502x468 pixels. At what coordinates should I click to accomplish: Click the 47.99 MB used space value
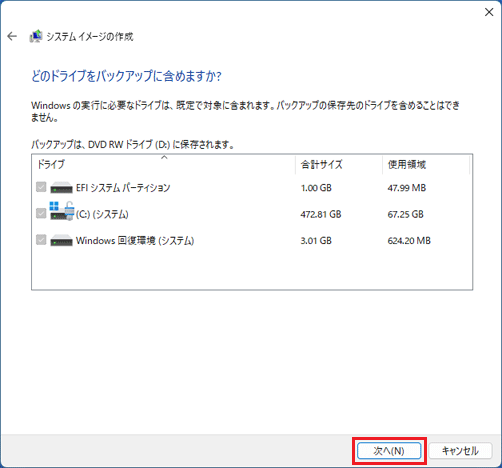pos(407,188)
